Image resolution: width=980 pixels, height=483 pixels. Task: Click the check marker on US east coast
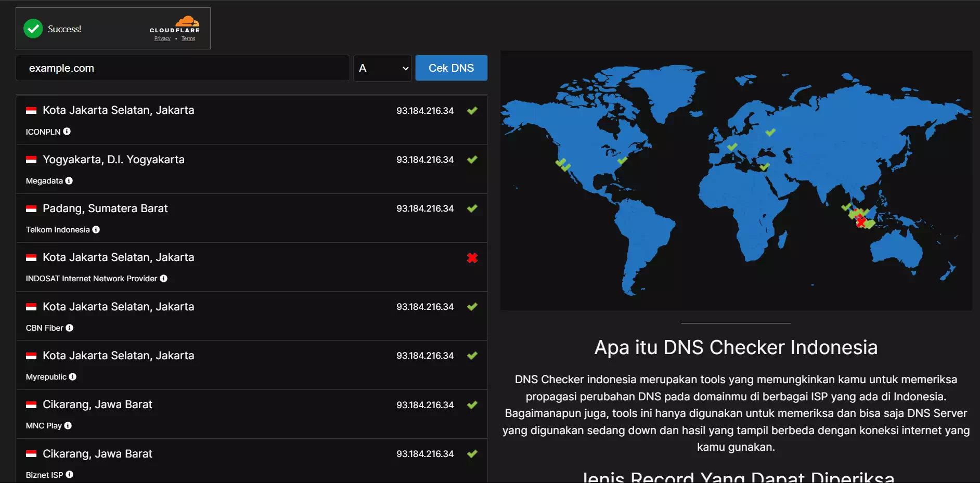622,161
